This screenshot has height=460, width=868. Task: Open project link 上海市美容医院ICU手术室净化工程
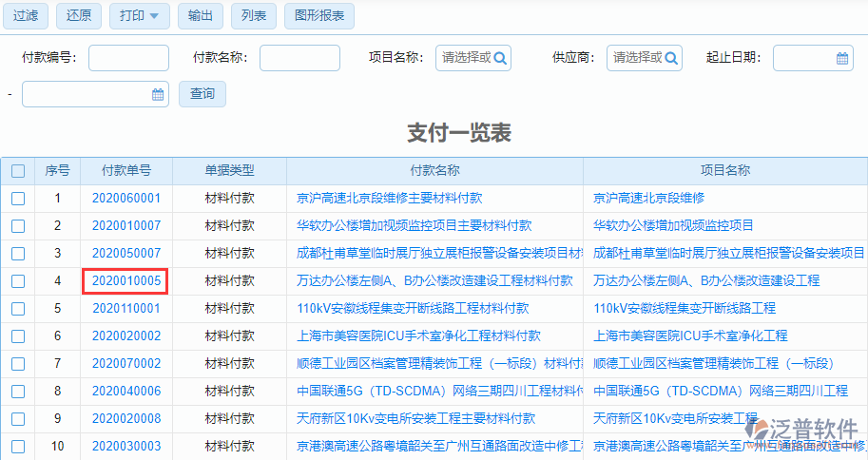[690, 336]
